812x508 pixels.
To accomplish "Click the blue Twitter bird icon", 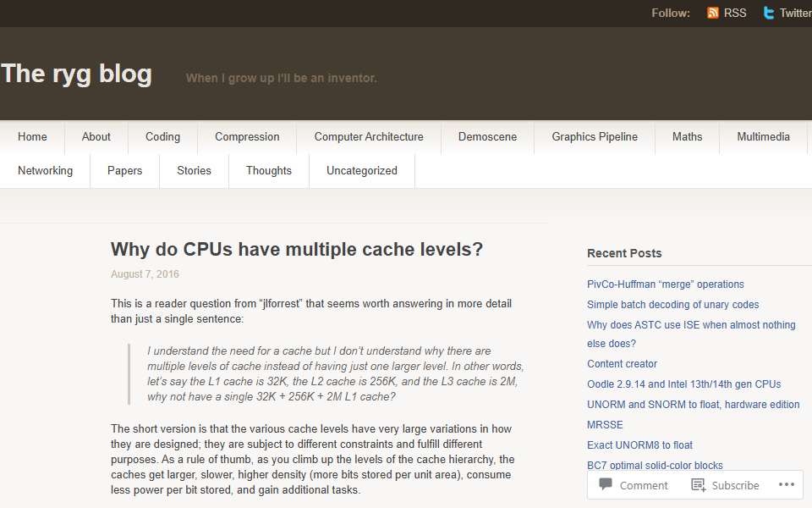I will (769, 13).
